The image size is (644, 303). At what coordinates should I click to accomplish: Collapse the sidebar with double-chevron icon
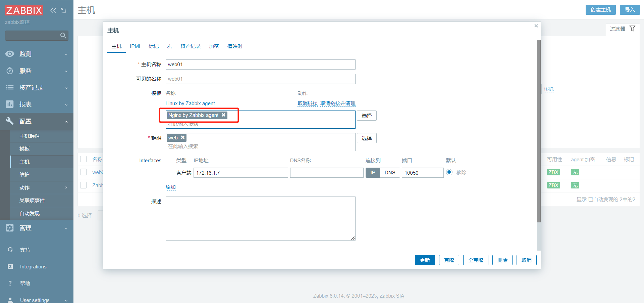(53, 10)
